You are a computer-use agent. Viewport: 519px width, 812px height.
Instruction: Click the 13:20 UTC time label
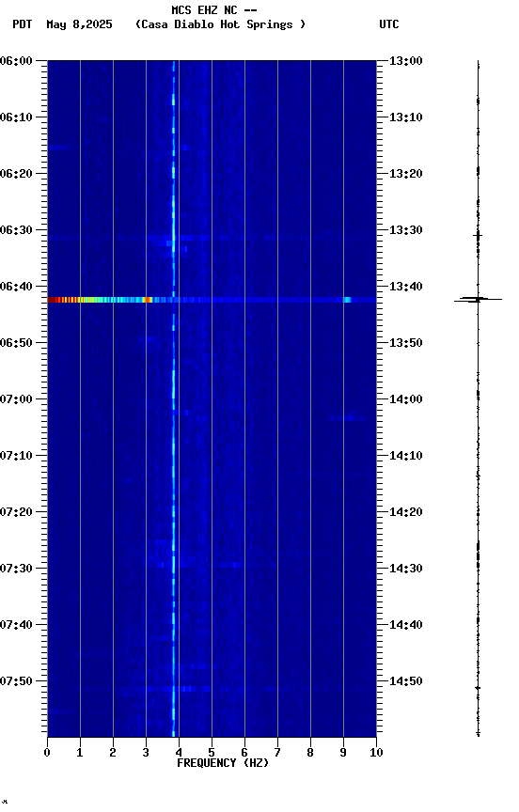click(x=406, y=174)
